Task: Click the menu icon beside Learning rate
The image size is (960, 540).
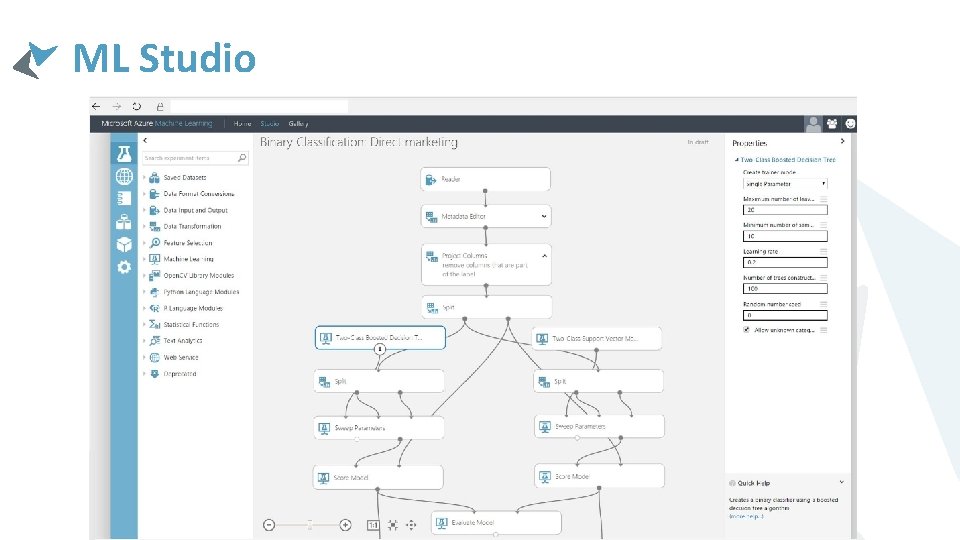Action: pyautogui.click(x=823, y=251)
